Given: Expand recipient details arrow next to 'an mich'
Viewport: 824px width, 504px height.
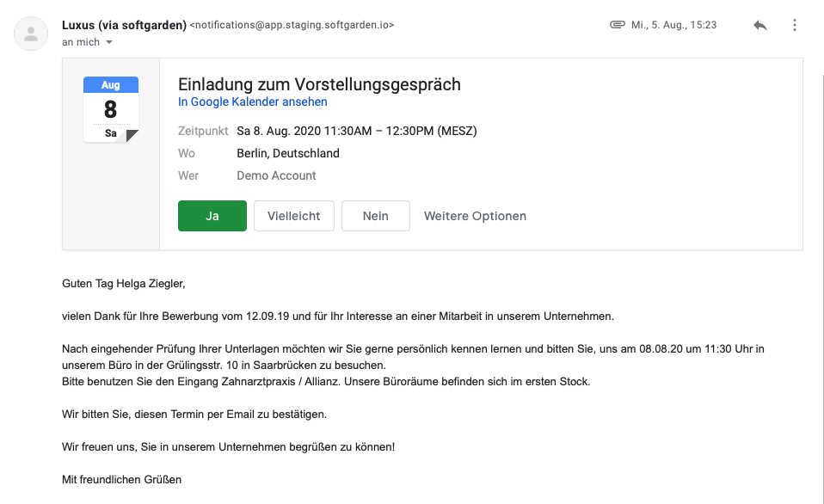Looking at the screenshot, I should point(109,42).
